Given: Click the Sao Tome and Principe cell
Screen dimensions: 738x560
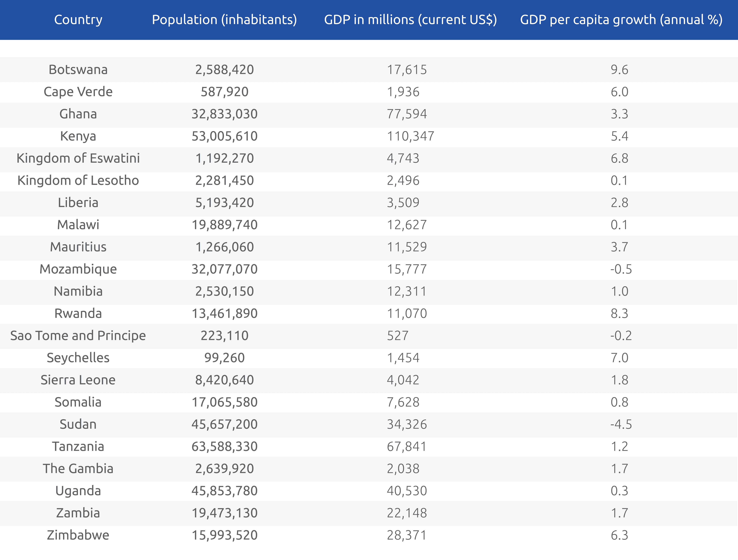Looking at the screenshot, I should pyautogui.click(x=78, y=336).
